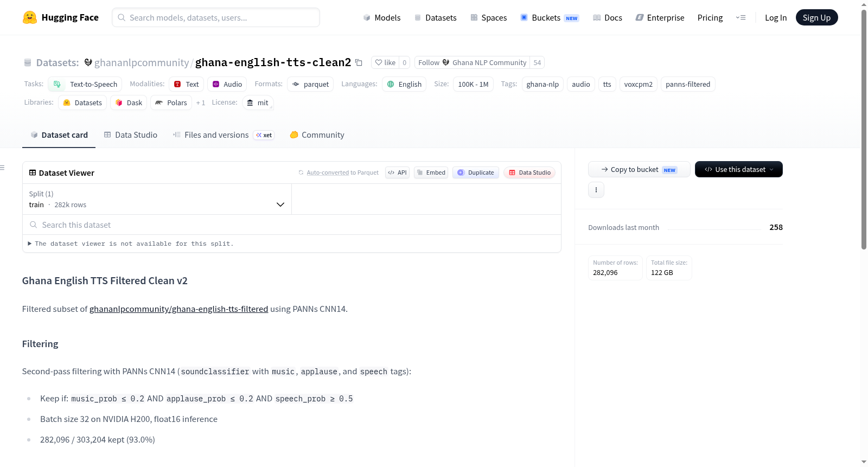868x467 pixels.
Task: Click the Sign Up button
Action: tap(816, 17)
